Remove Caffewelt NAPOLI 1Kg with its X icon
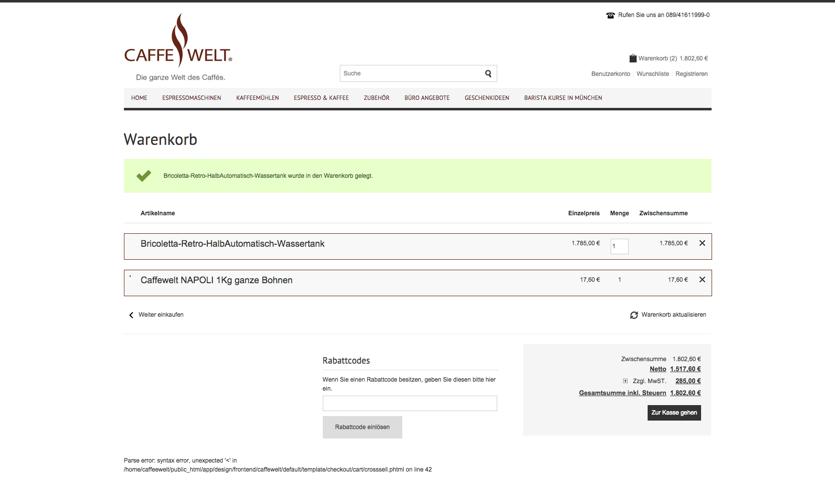 click(x=702, y=280)
